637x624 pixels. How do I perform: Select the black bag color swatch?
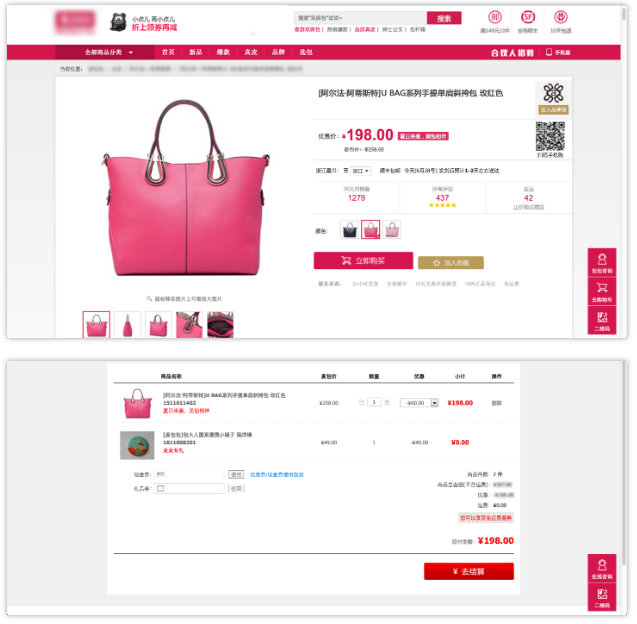coord(349,230)
